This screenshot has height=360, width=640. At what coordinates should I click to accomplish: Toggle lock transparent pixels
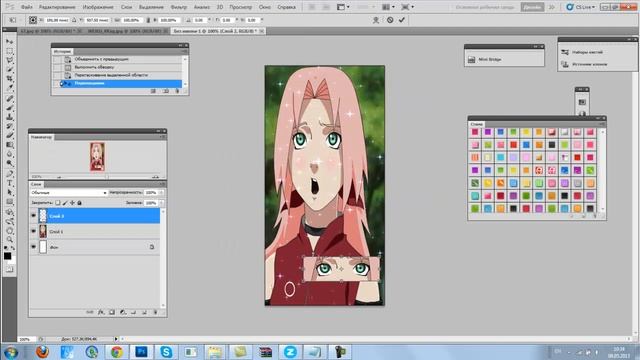click(58, 202)
